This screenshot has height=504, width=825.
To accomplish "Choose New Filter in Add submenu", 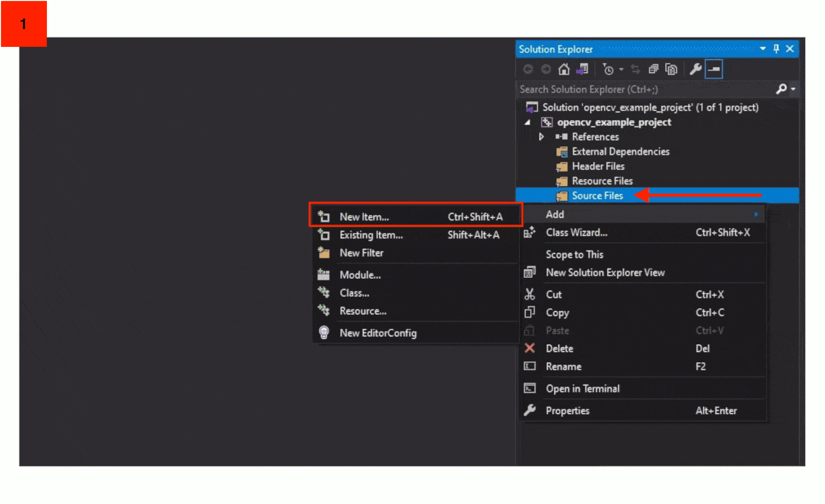I will 416,253.
